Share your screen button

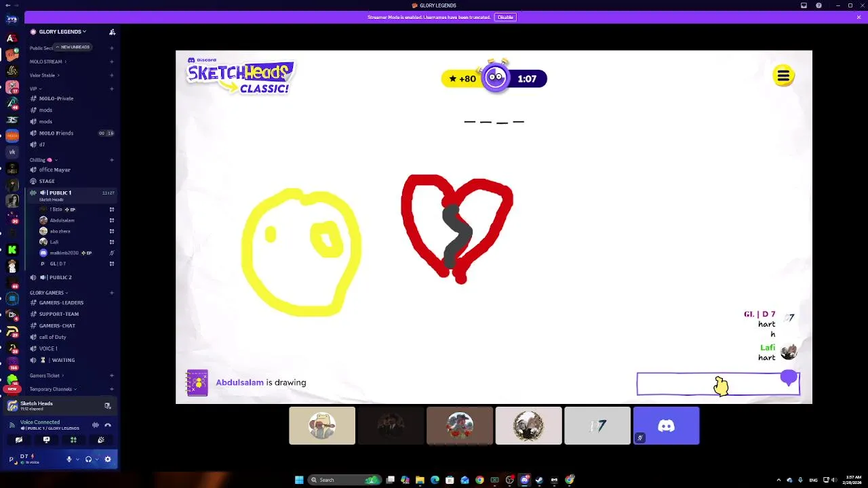(x=46, y=440)
